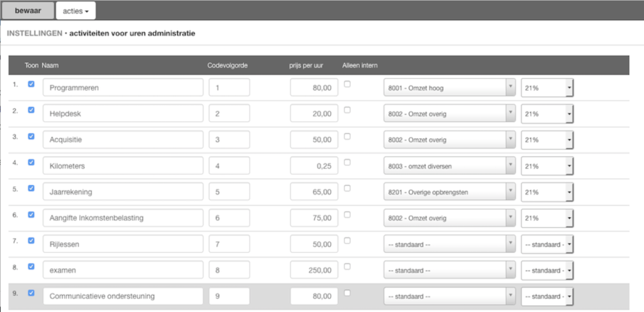Screen dimensions: 644x312
Task: Enable Alleen intern for Helpdesk
Action: click(347, 110)
